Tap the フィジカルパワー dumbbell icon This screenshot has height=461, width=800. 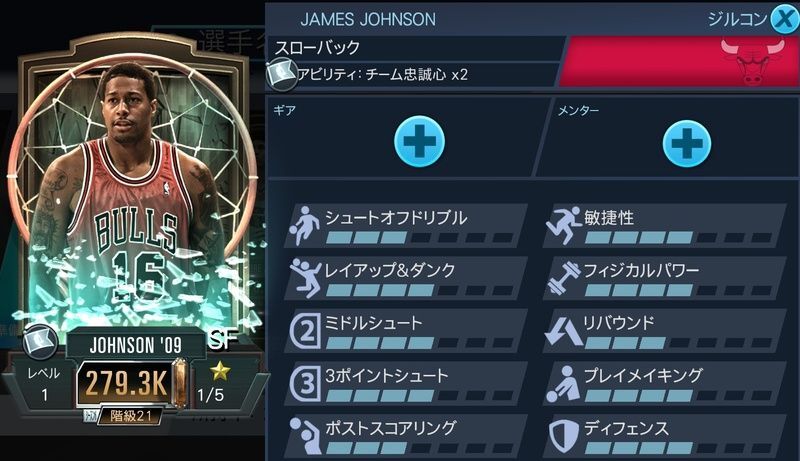click(564, 278)
